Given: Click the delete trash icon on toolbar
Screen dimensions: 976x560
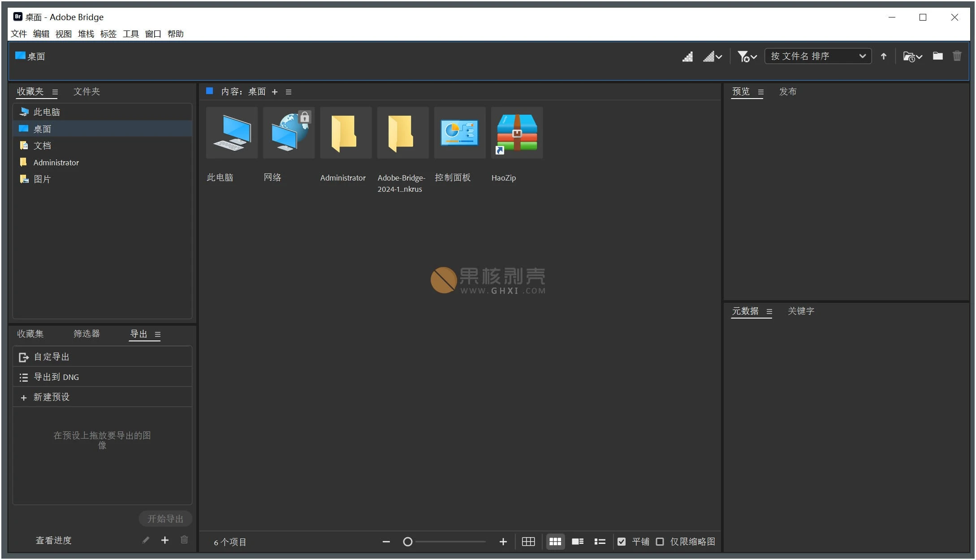Looking at the screenshot, I should pyautogui.click(x=957, y=56).
